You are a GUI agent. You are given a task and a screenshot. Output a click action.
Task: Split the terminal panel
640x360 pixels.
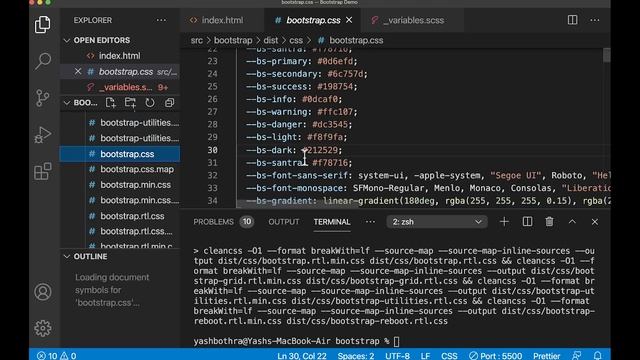pos(527,222)
